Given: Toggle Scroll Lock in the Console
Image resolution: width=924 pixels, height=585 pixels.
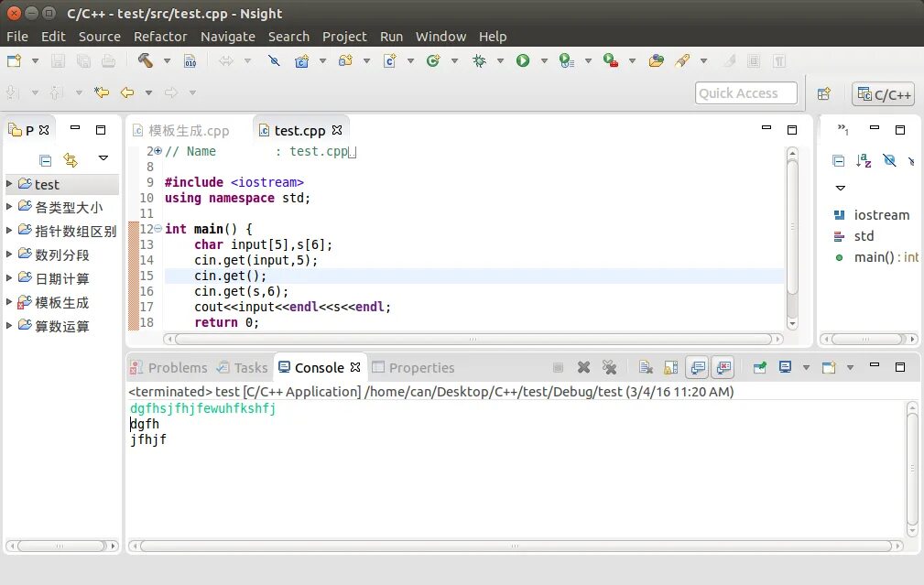Looking at the screenshot, I should click(x=670, y=368).
